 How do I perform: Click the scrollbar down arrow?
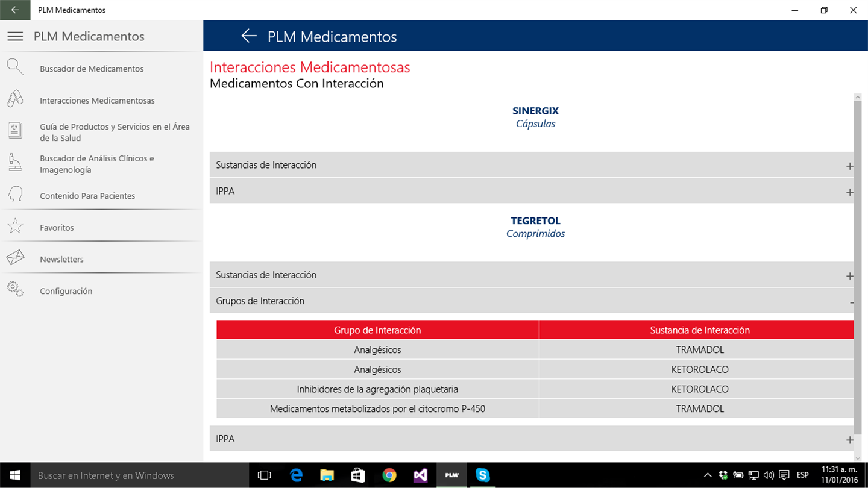tap(858, 458)
